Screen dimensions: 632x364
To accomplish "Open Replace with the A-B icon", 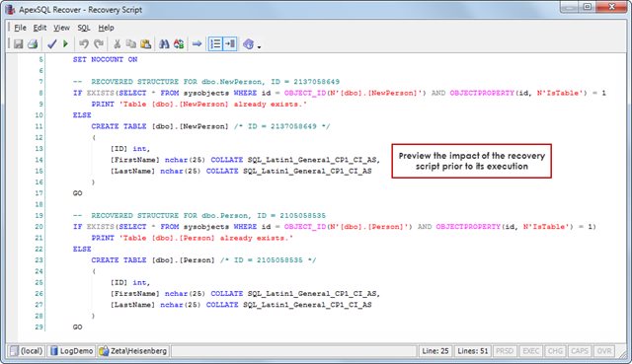I will (x=179, y=43).
